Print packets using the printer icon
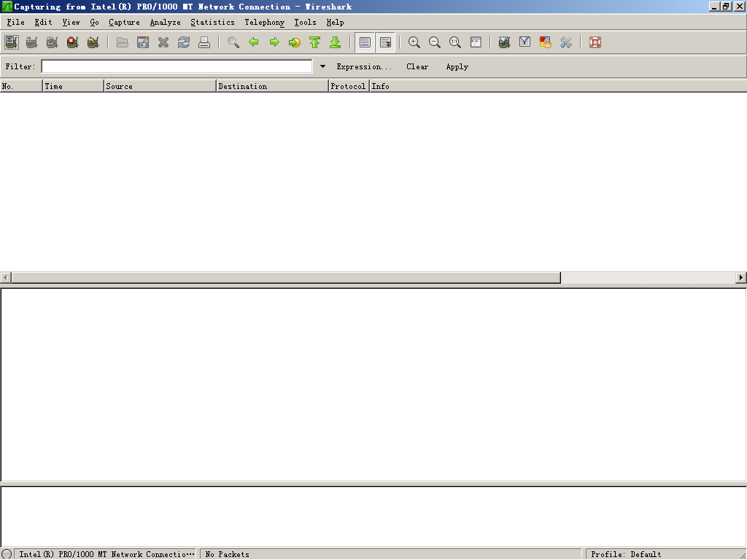This screenshot has width=747, height=560. pos(204,42)
